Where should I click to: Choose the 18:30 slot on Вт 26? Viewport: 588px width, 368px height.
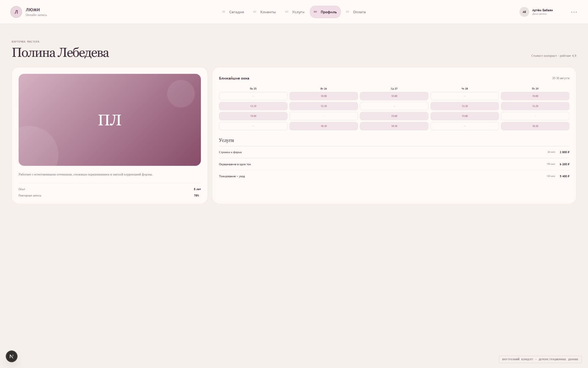pos(323,126)
